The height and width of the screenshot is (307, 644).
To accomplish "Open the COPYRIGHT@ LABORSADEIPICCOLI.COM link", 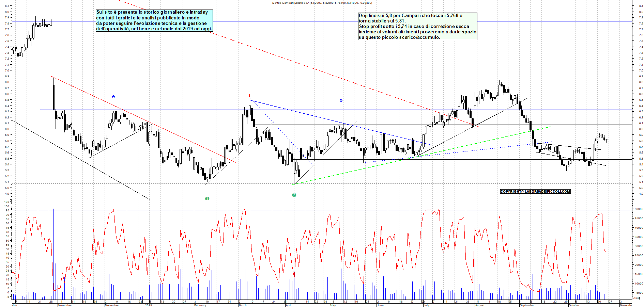I will (x=535, y=192).
